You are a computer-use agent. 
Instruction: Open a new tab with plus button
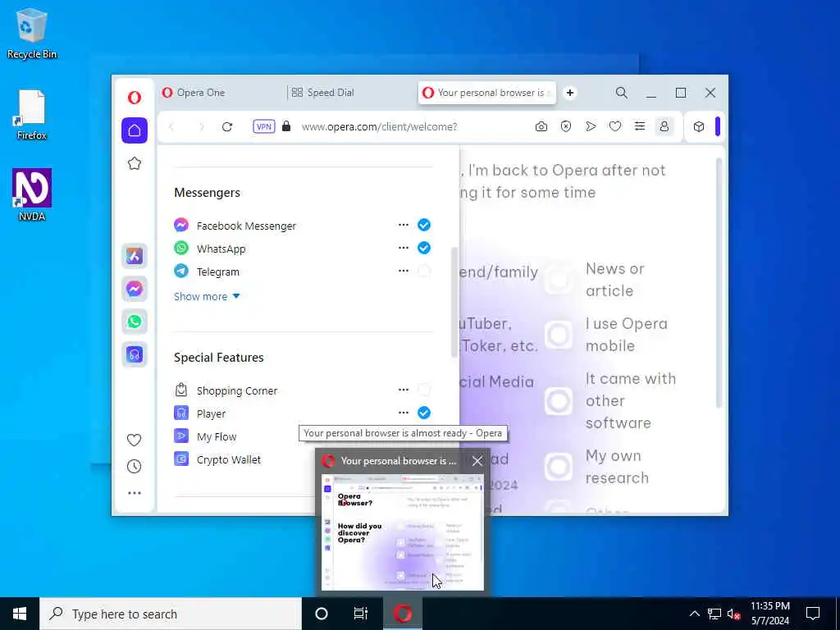[x=570, y=93]
